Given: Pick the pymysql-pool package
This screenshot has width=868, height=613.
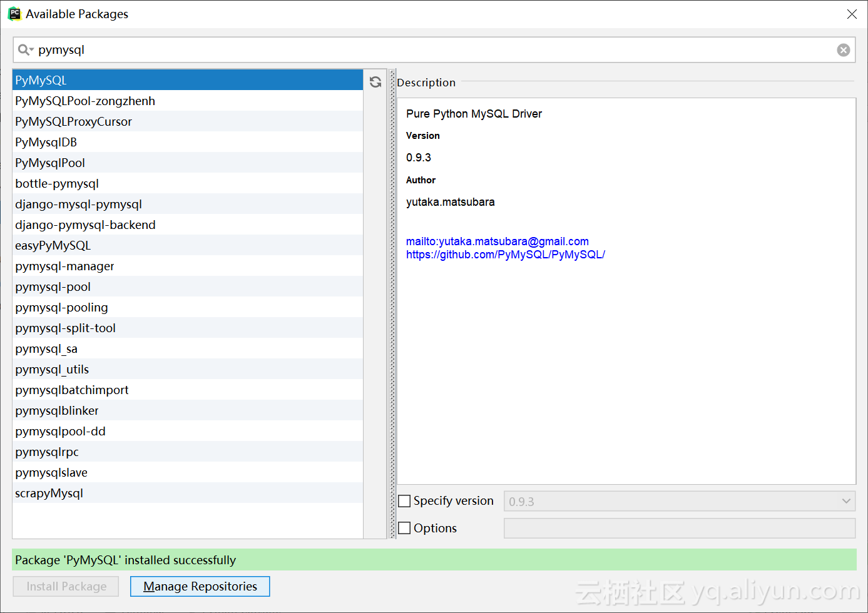Looking at the screenshot, I should (188, 286).
